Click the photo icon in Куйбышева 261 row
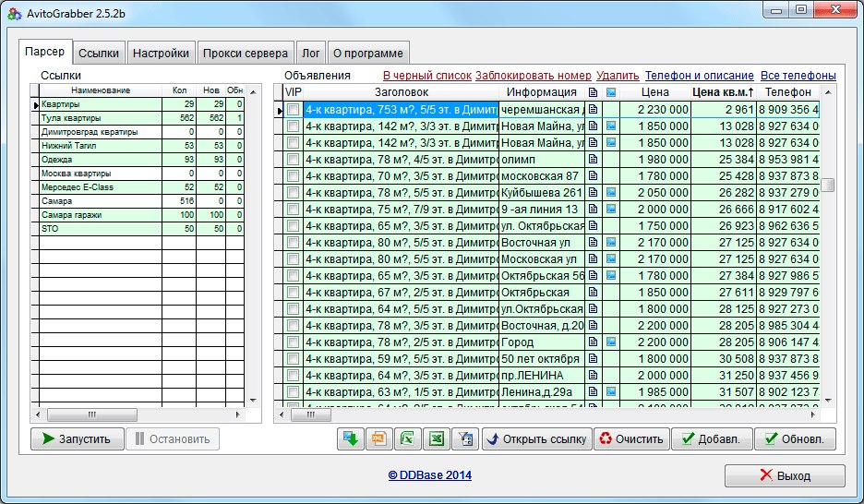 [x=611, y=192]
